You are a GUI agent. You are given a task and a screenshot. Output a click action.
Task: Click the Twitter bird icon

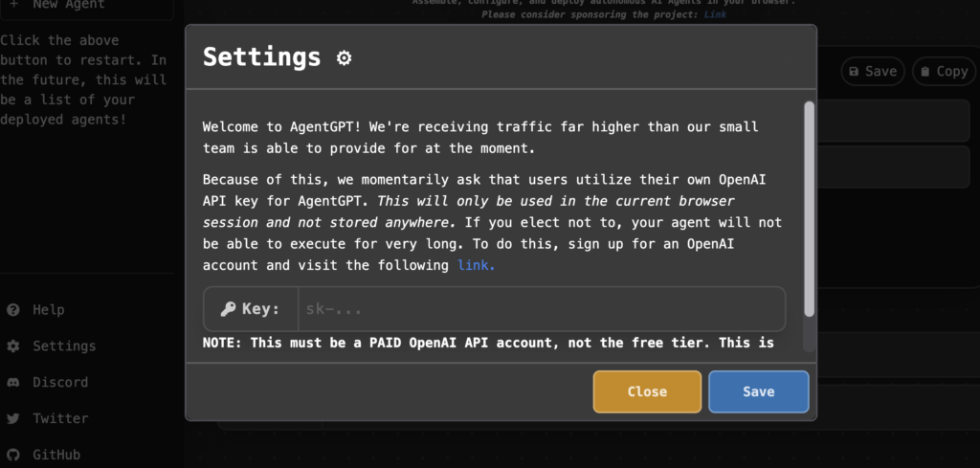click(13, 419)
